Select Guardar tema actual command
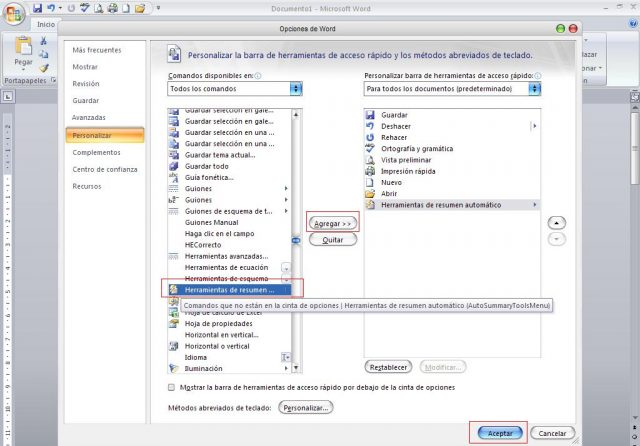 point(229,155)
